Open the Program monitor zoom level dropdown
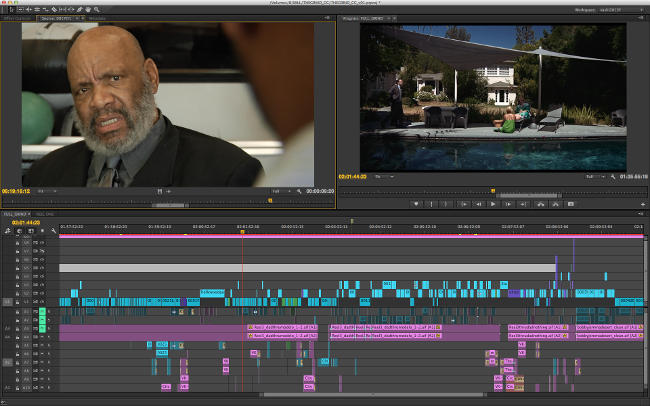 pyautogui.click(x=384, y=177)
